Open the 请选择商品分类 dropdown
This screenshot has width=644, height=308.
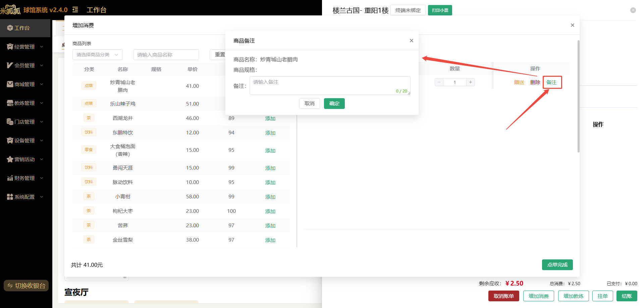pyautogui.click(x=98, y=55)
